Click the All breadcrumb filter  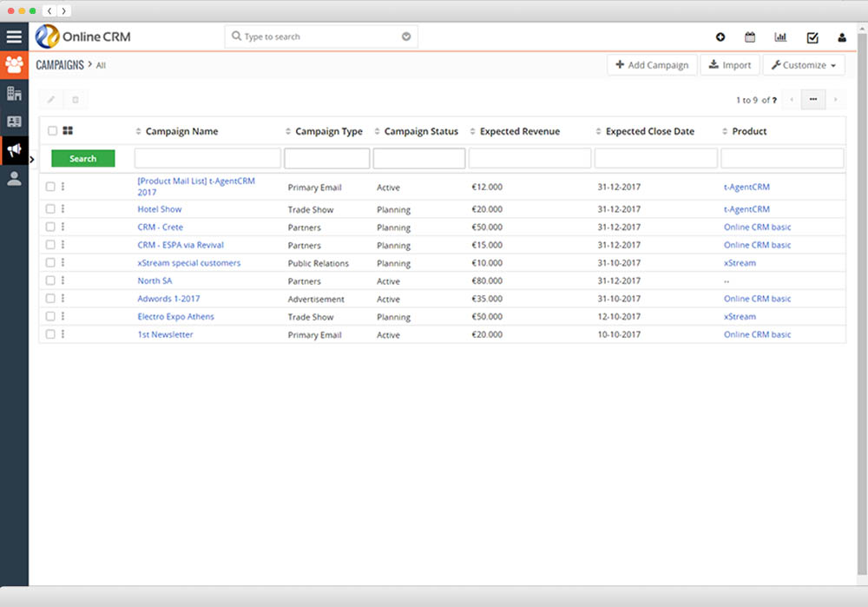(101, 65)
